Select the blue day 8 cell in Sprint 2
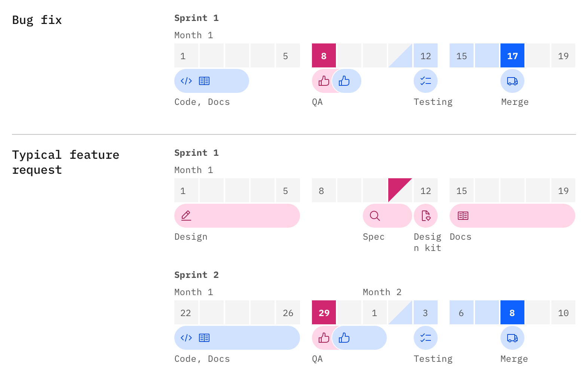This screenshot has height=379, width=588. point(512,313)
